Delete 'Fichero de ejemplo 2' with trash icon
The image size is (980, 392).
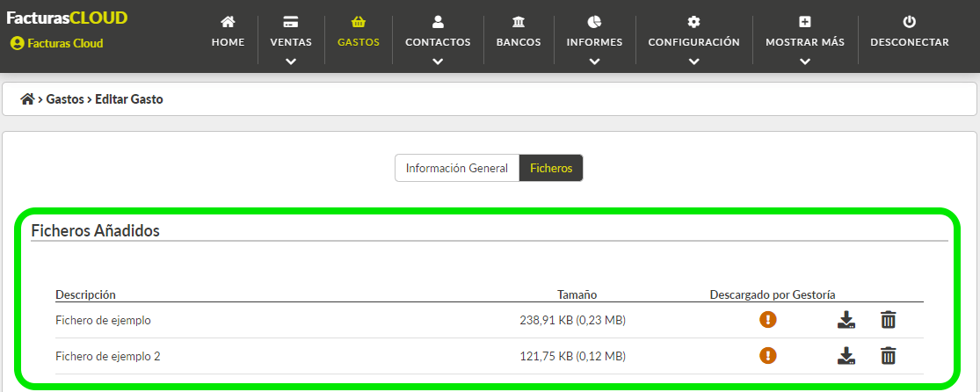click(888, 356)
